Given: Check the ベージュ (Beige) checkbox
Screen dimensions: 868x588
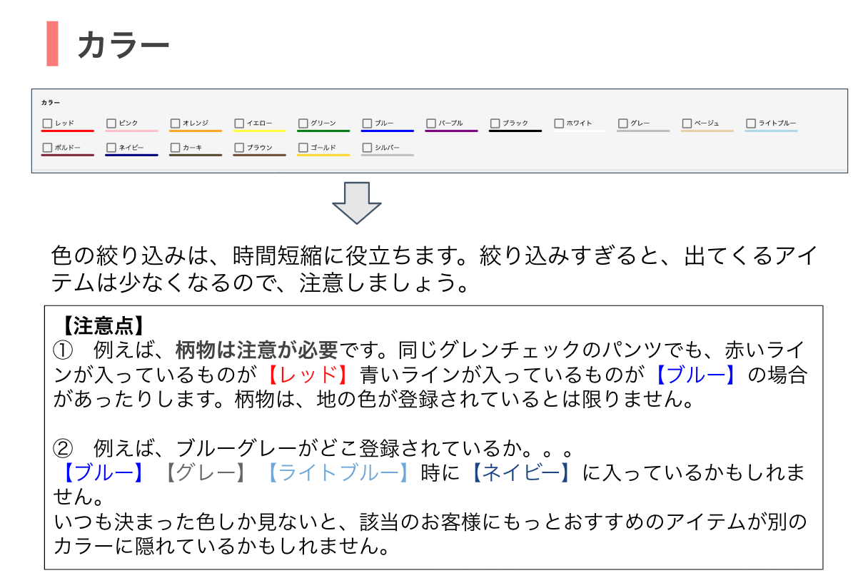Looking at the screenshot, I should (x=687, y=123).
